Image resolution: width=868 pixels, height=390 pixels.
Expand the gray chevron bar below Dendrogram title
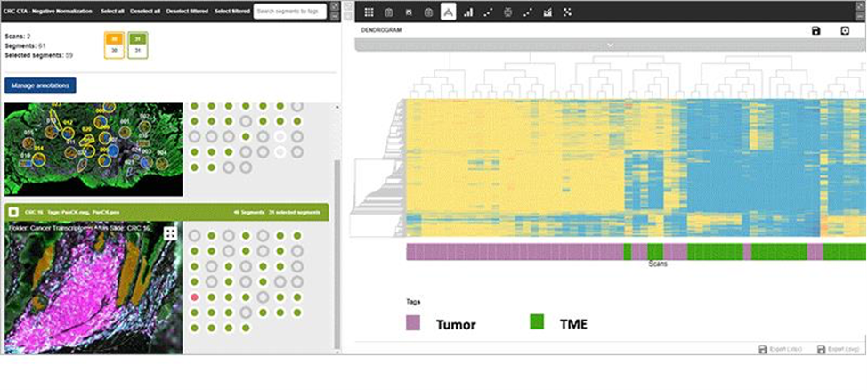pyautogui.click(x=610, y=44)
